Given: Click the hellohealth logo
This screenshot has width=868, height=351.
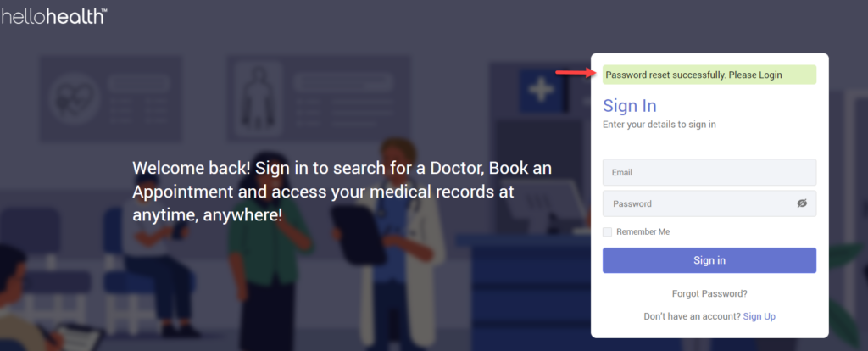Looking at the screenshot, I should click(53, 15).
